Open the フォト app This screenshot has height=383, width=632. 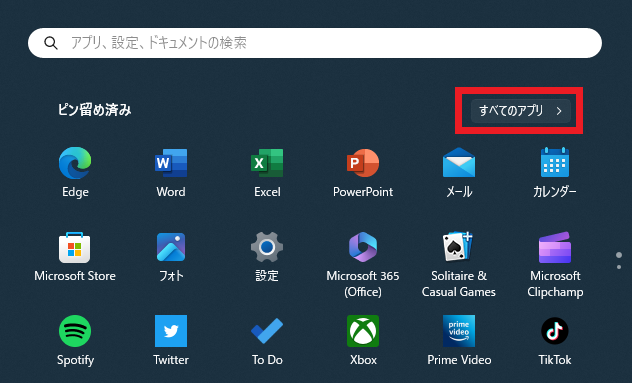[x=171, y=247]
